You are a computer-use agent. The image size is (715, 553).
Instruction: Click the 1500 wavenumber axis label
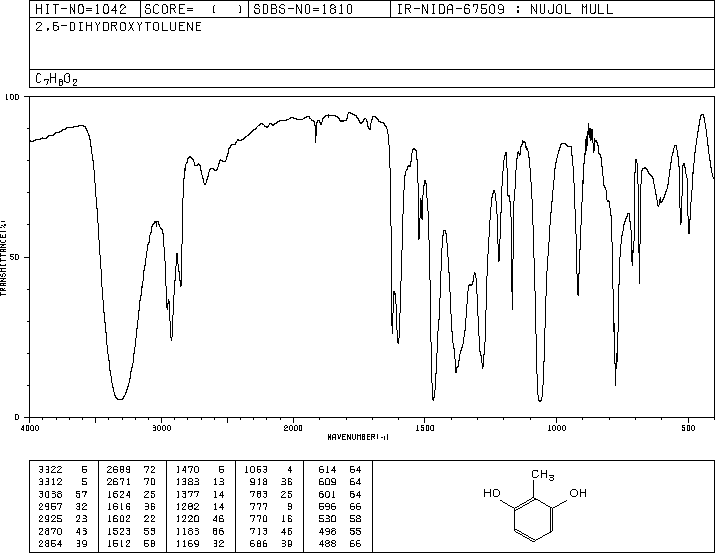coord(425,428)
